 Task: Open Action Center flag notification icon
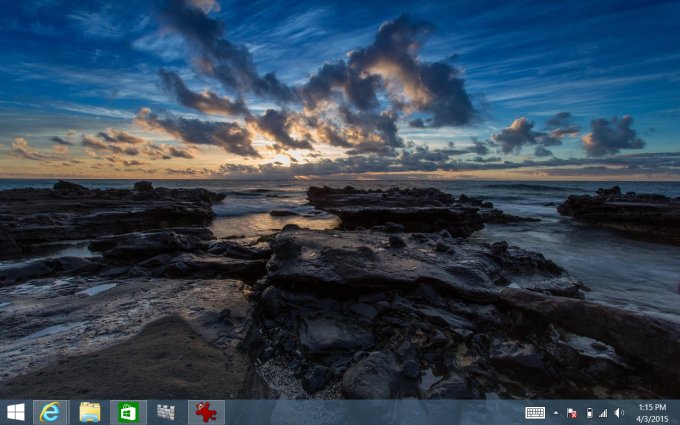(572, 413)
